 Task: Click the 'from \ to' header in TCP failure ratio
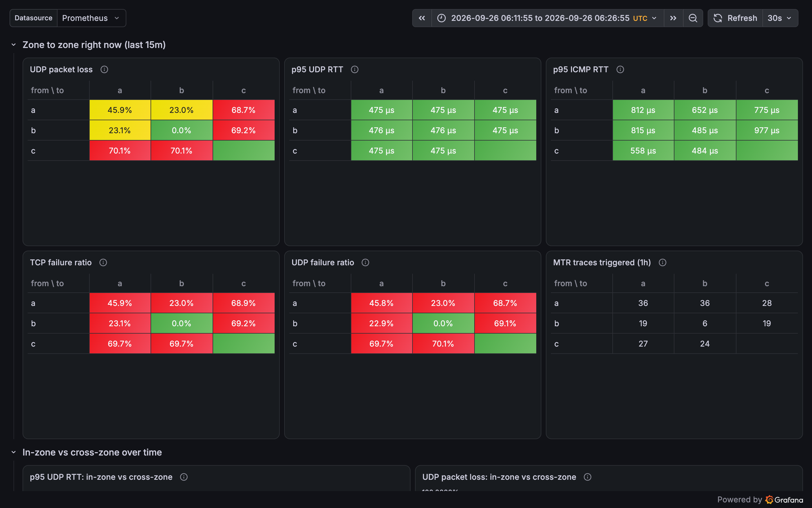pos(47,284)
